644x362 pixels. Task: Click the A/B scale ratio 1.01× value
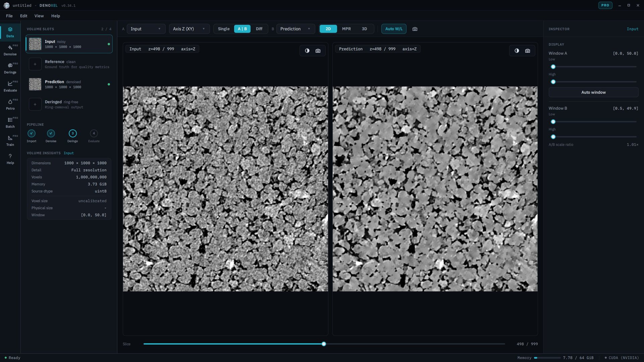point(632,145)
